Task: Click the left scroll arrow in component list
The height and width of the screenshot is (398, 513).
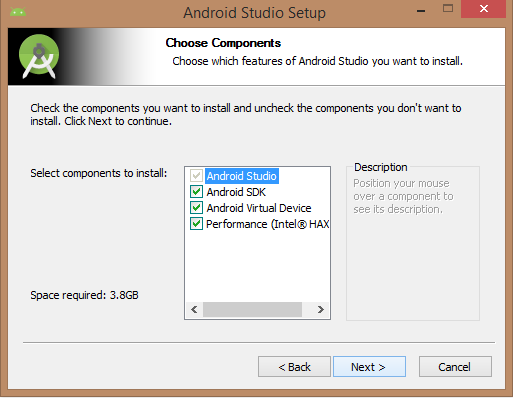Action: [x=194, y=310]
